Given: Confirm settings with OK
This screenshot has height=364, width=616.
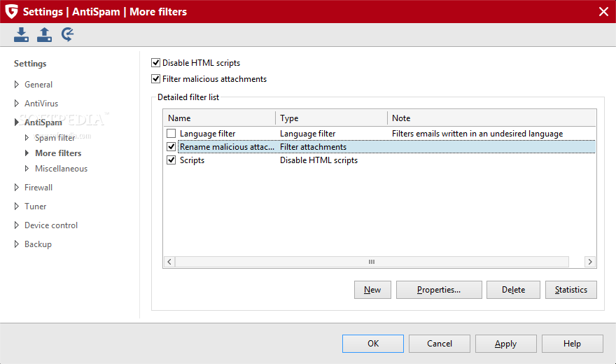Looking at the screenshot, I should pos(373,344).
